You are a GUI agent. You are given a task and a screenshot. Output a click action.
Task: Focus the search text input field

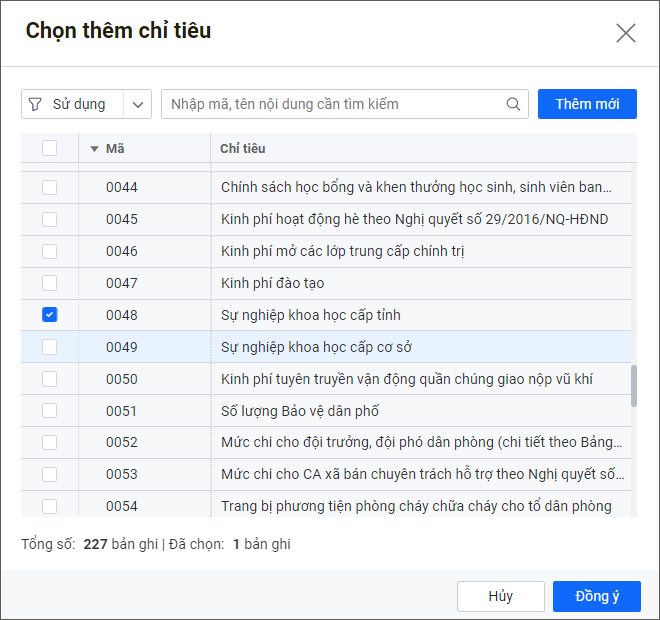click(x=335, y=104)
